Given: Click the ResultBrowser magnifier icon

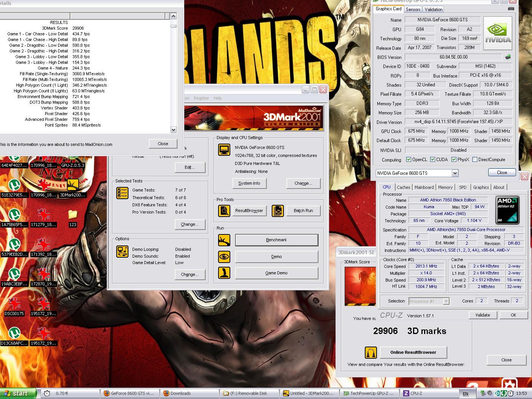Looking at the screenshot, I should tap(224, 211).
